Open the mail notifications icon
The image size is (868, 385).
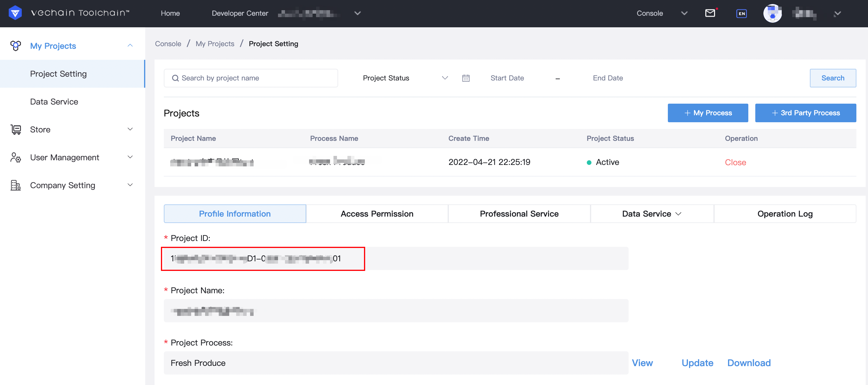pos(710,13)
